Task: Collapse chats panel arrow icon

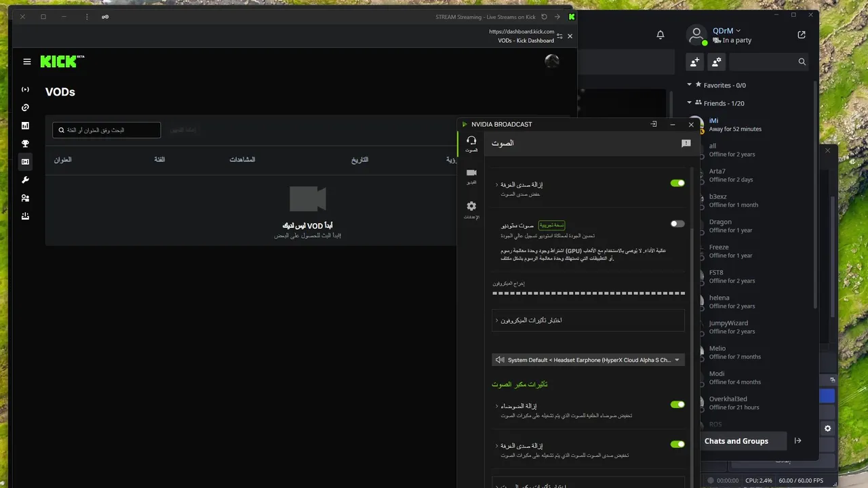Action: (798, 441)
